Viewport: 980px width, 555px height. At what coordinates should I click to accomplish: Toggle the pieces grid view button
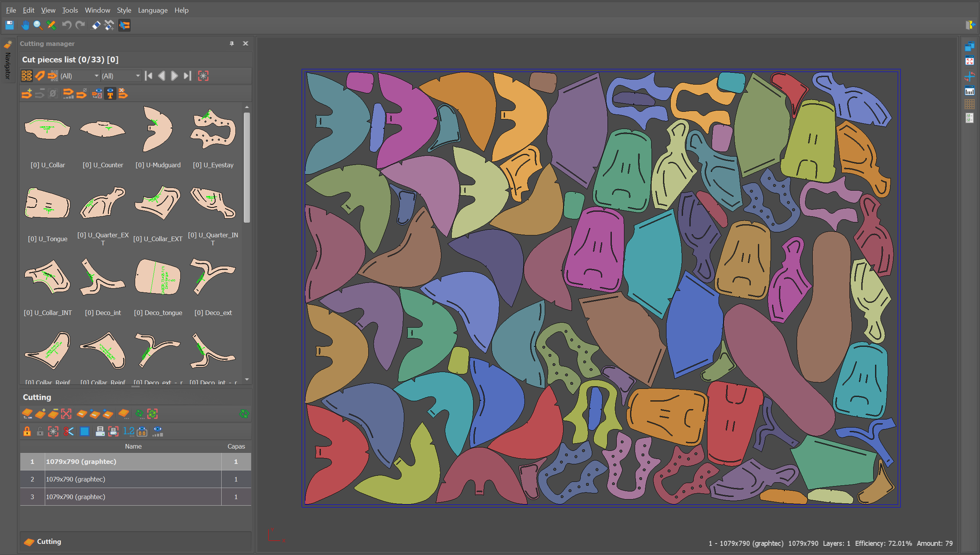coord(26,76)
